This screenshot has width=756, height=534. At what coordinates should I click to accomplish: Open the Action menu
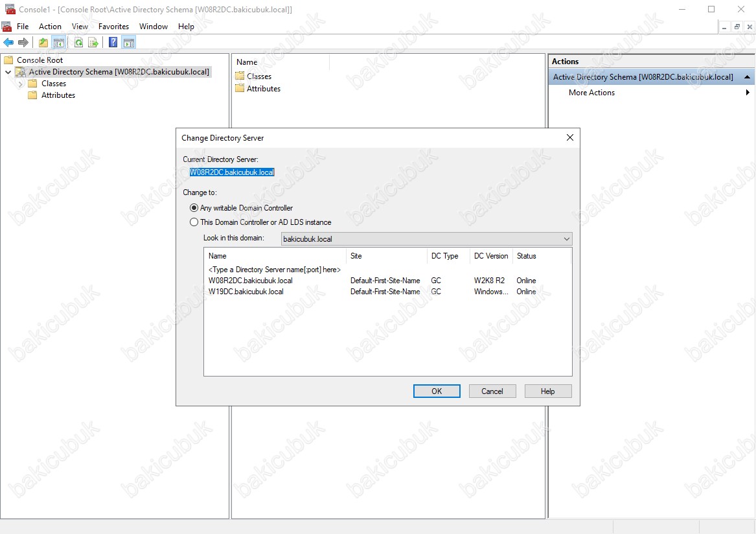[50, 27]
